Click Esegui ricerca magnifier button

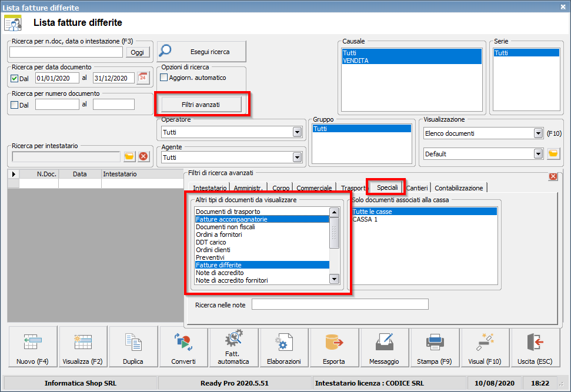click(x=201, y=51)
